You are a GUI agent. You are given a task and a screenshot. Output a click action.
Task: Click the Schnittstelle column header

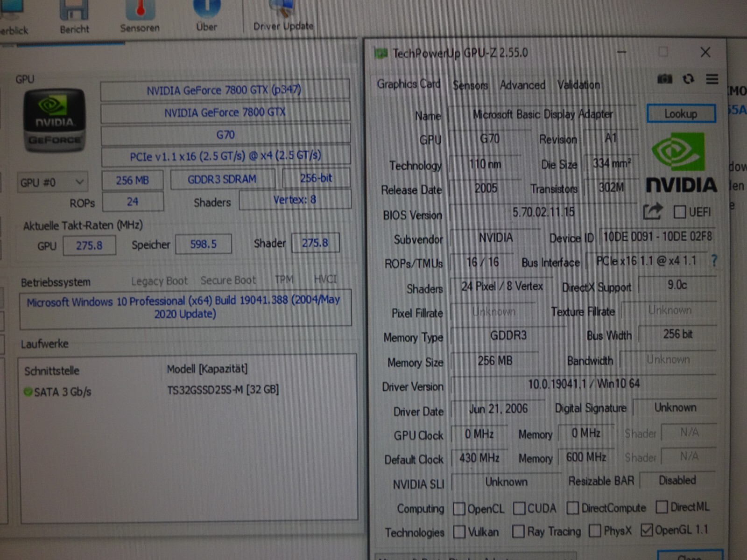[52, 371]
